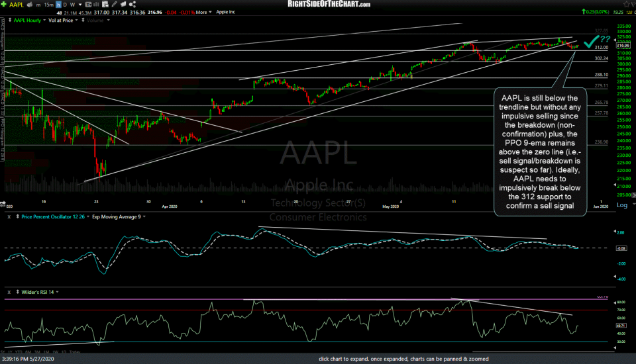636x364 pixels.
Task: Click the 236.90 horizontal level label
Action: (x=602, y=142)
